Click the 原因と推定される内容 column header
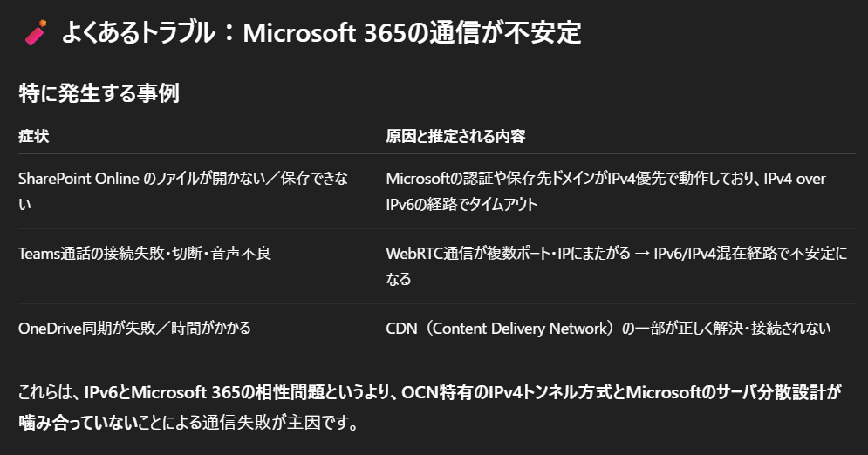 [x=455, y=136]
